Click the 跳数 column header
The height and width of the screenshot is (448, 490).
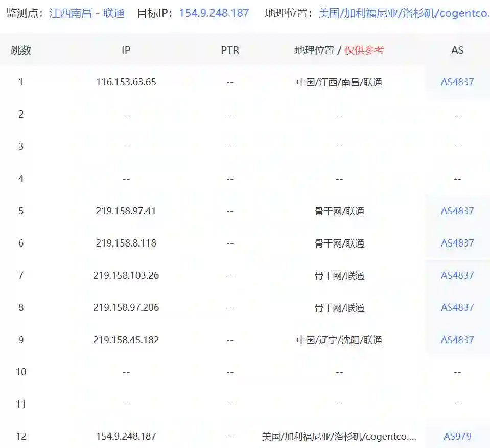tap(21, 50)
